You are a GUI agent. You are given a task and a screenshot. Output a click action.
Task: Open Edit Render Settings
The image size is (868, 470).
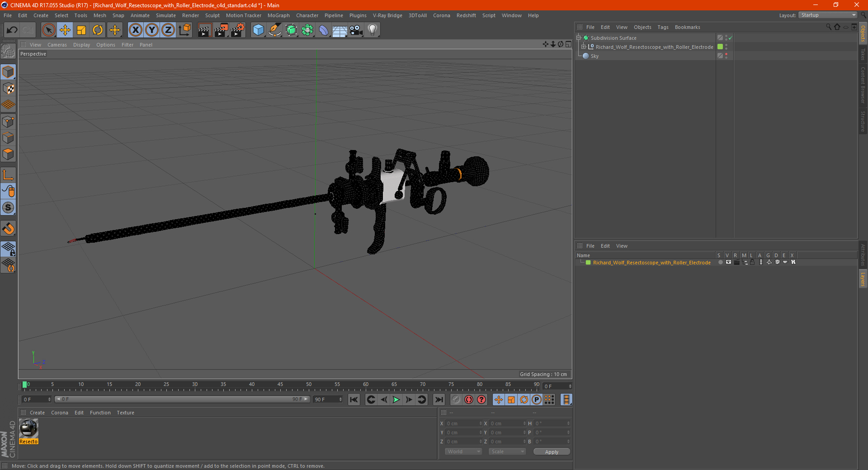point(238,30)
